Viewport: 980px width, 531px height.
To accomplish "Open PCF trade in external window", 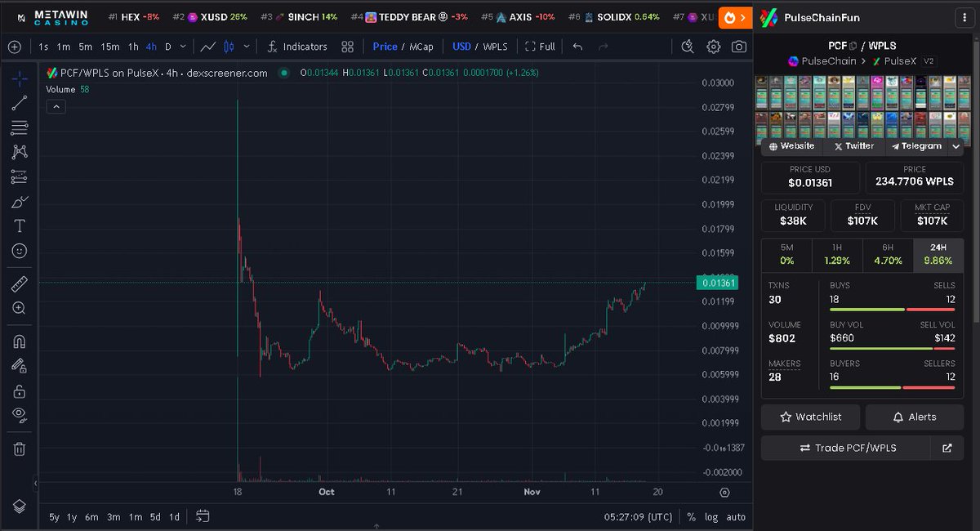I will [x=947, y=448].
